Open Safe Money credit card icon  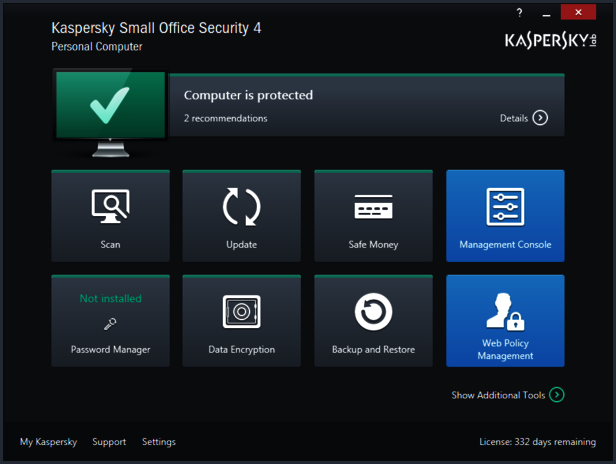(373, 207)
